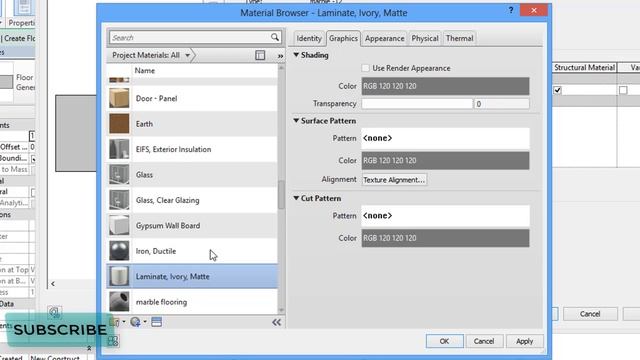Click Apply in Material Browser
The height and width of the screenshot is (360, 640).
pyautogui.click(x=524, y=341)
